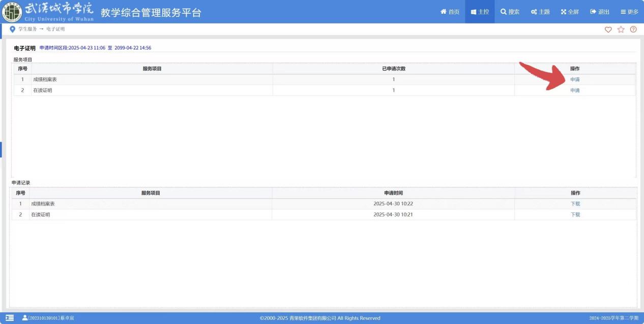Expand the blue left-edge sidebar handle
The height and width of the screenshot is (324, 644).
point(1,150)
